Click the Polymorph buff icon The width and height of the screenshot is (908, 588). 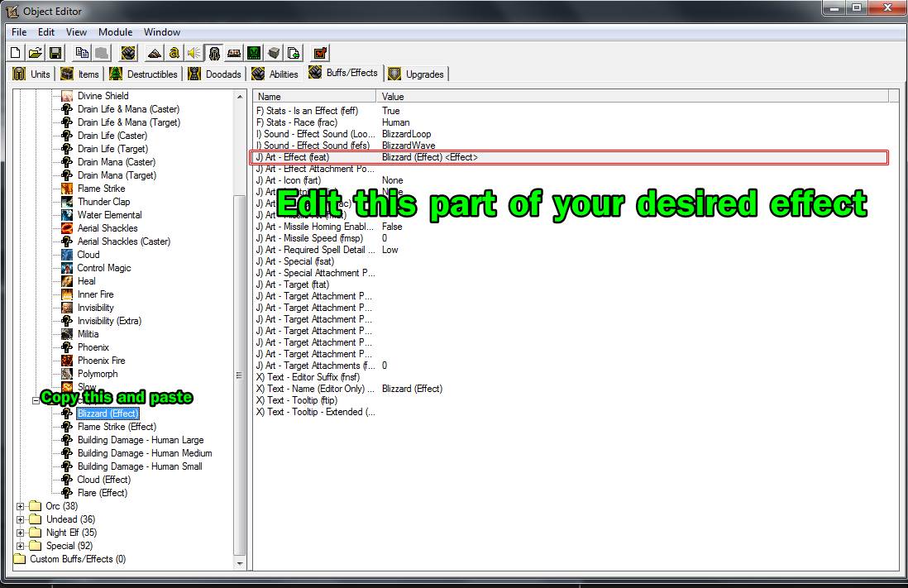67,374
